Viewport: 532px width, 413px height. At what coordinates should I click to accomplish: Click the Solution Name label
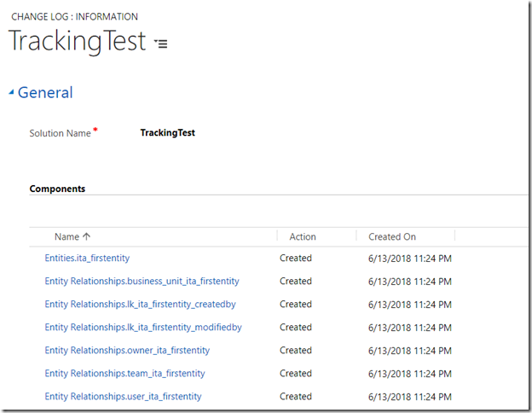(x=60, y=133)
